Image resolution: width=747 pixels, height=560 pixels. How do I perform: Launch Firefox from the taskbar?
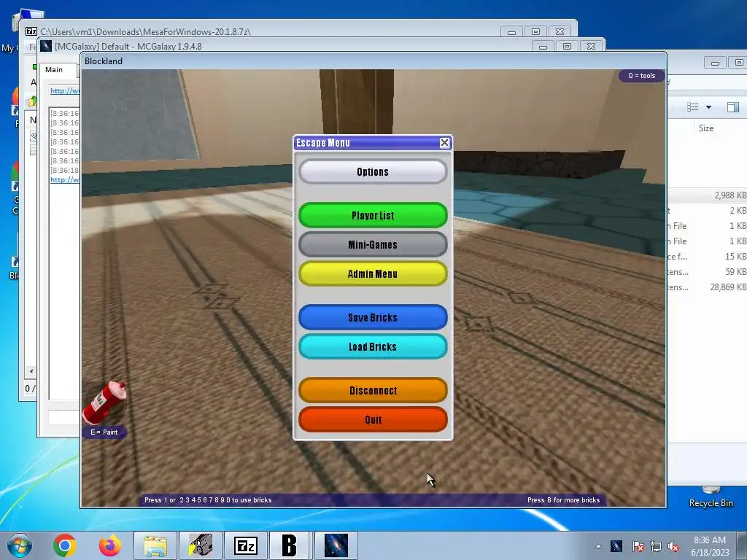tap(110, 545)
